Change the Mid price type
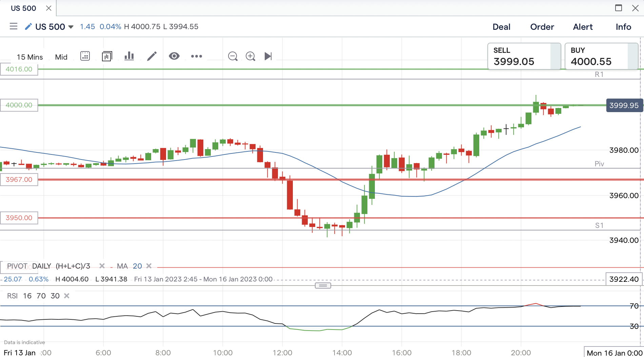Screen dimensions: 644x357 coord(61,57)
